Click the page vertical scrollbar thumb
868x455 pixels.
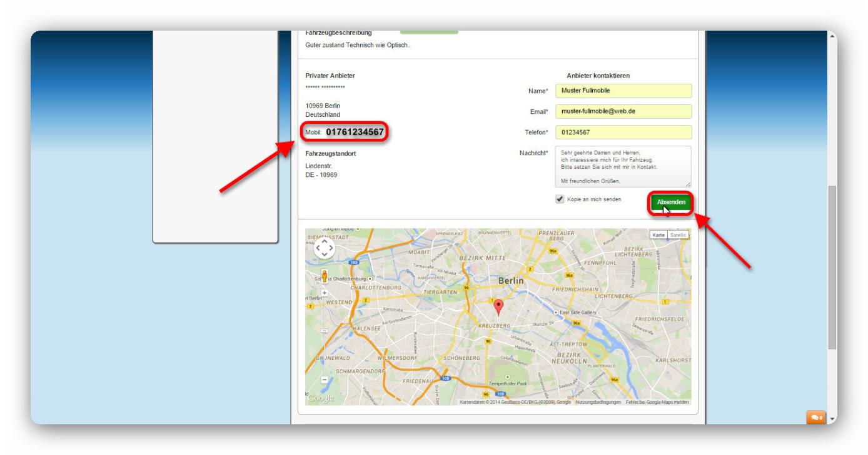coord(832,267)
